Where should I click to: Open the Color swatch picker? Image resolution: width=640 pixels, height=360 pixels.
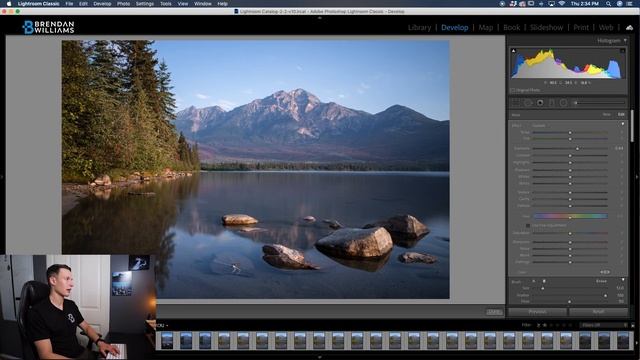coord(605,272)
